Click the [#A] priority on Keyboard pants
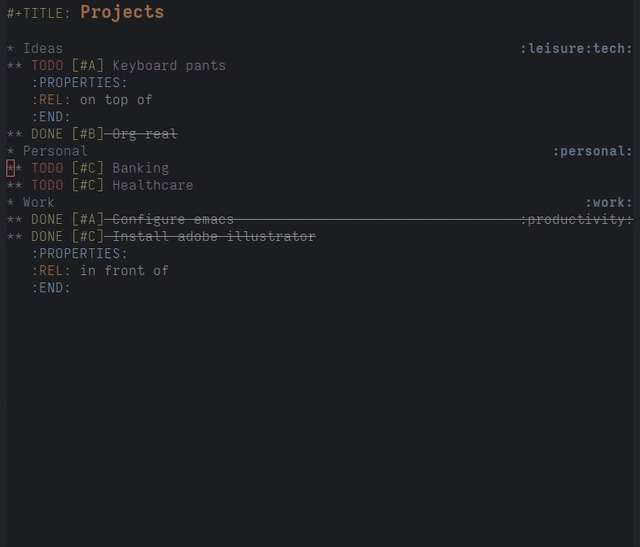Screen dimensions: 640x547 click(87, 66)
